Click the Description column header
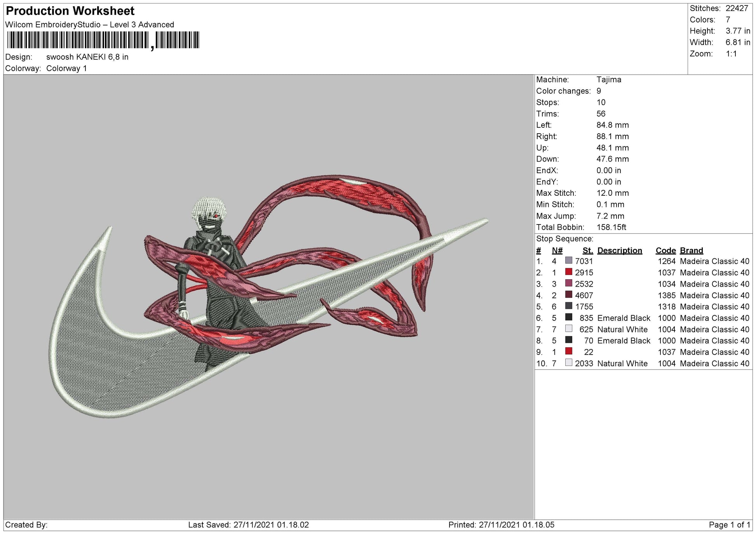 pyautogui.click(x=620, y=250)
